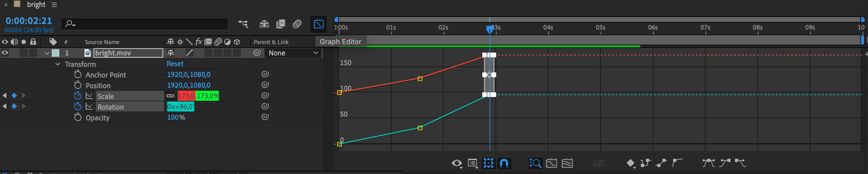Toggle Frame Blending for all layers
This screenshot has height=174, width=868.
(x=281, y=24)
